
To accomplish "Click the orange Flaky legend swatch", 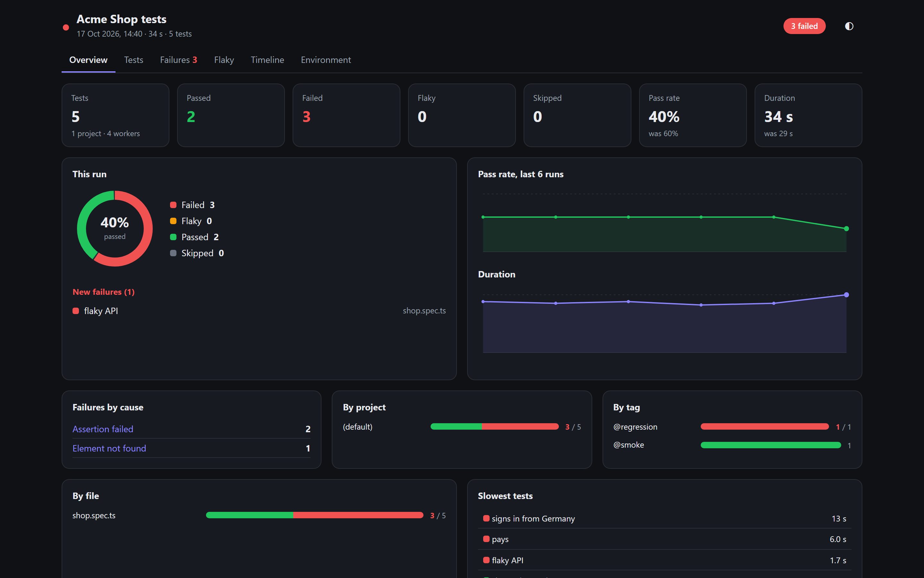I will coord(173,221).
